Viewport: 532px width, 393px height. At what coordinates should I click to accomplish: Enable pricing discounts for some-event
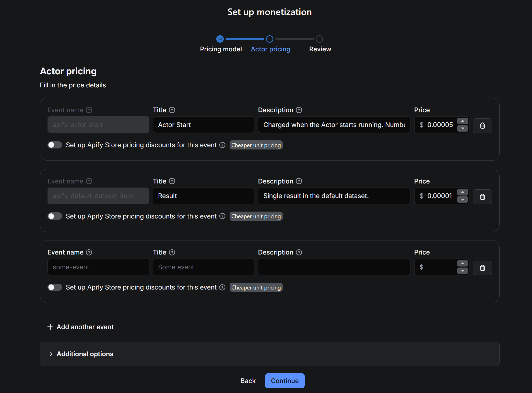point(55,287)
